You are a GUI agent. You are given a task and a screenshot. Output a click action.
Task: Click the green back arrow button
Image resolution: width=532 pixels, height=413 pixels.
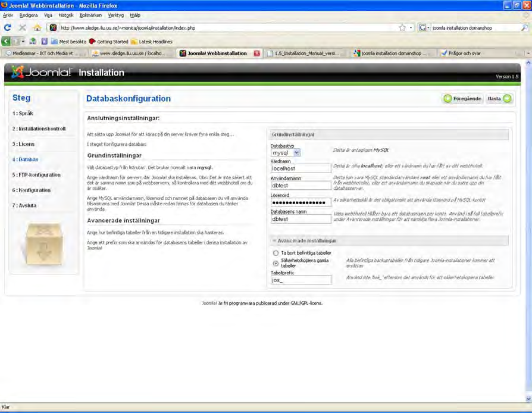tap(6, 42)
